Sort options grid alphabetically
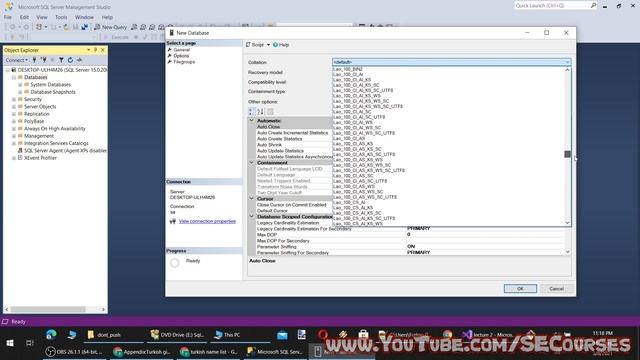Image resolution: width=640 pixels, height=360 pixels. (x=260, y=111)
